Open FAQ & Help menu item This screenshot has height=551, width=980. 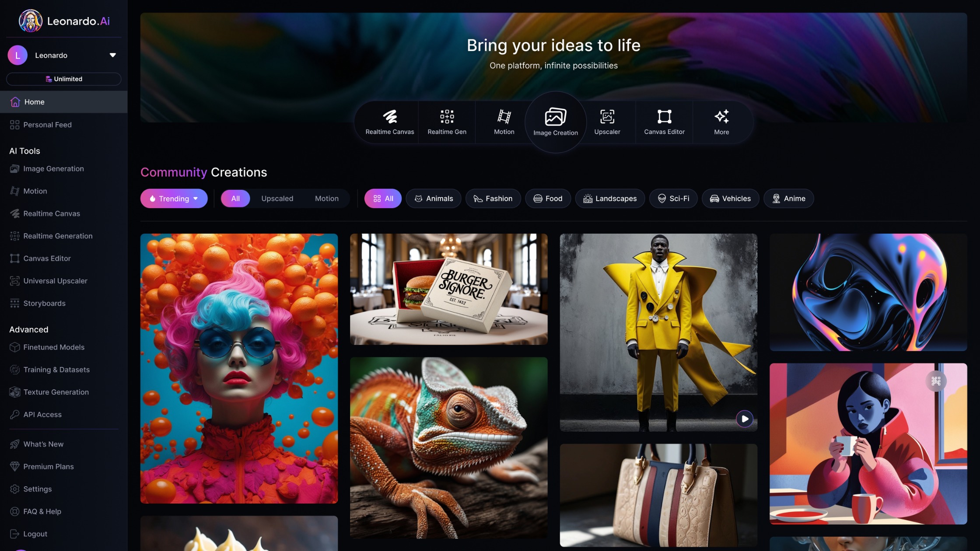[41, 512]
